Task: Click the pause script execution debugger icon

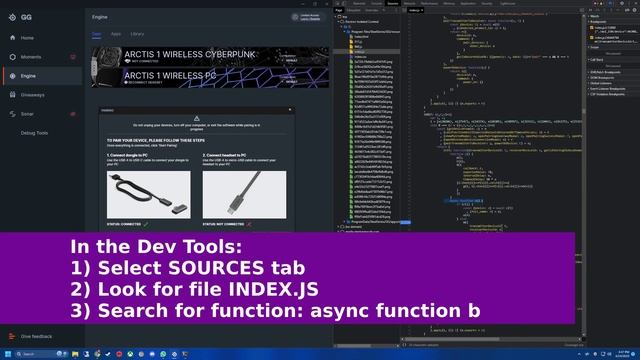Action: click(x=591, y=10)
